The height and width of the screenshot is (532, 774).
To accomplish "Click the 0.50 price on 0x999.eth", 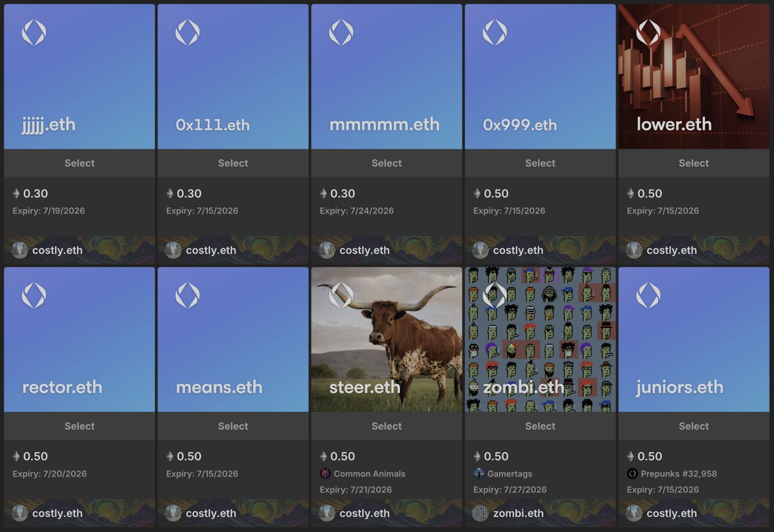I will click(x=496, y=193).
